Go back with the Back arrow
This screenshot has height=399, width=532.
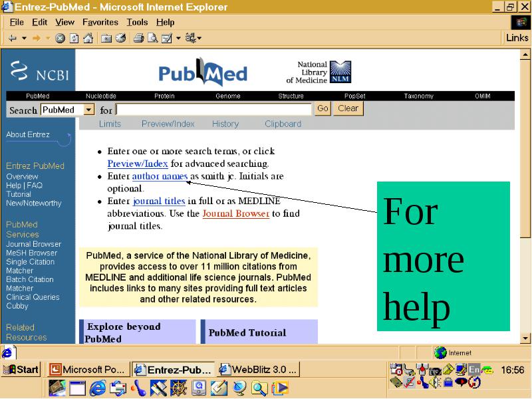13,38
